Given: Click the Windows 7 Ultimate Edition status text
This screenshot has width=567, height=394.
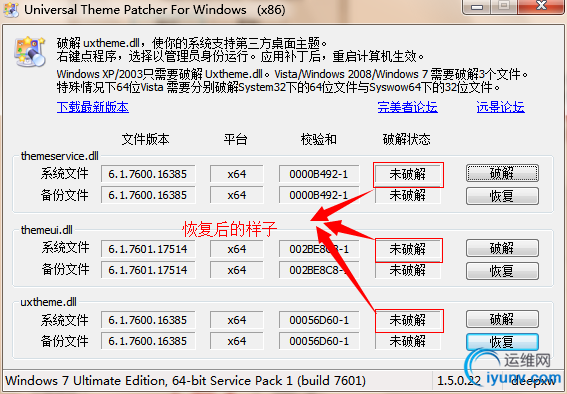Looking at the screenshot, I should [186, 381].
